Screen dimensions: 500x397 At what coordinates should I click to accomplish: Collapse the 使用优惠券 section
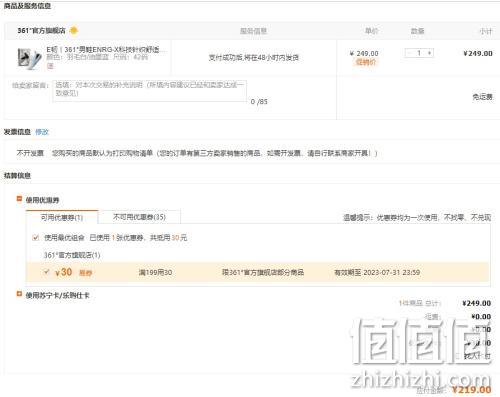pyautogui.click(x=19, y=199)
